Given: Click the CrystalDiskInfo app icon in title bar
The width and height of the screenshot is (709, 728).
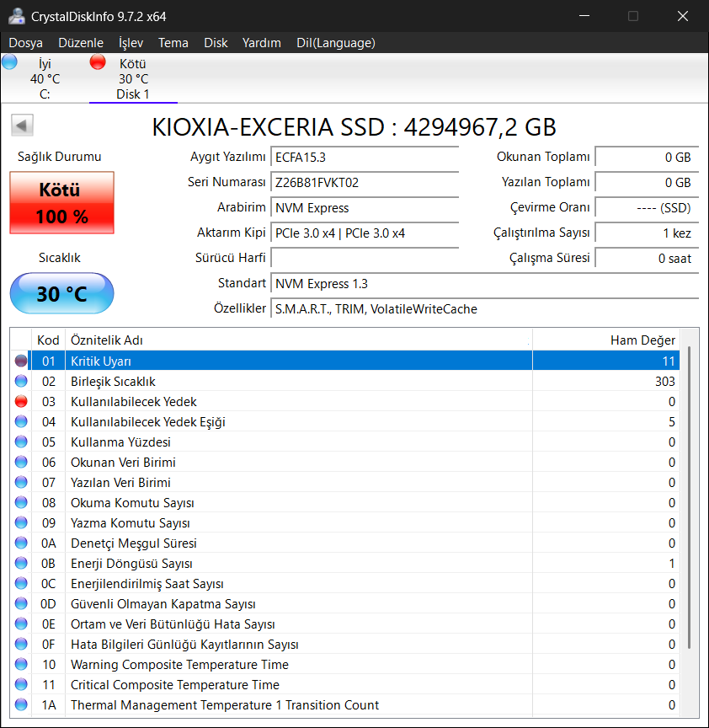Looking at the screenshot, I should click(x=17, y=16).
